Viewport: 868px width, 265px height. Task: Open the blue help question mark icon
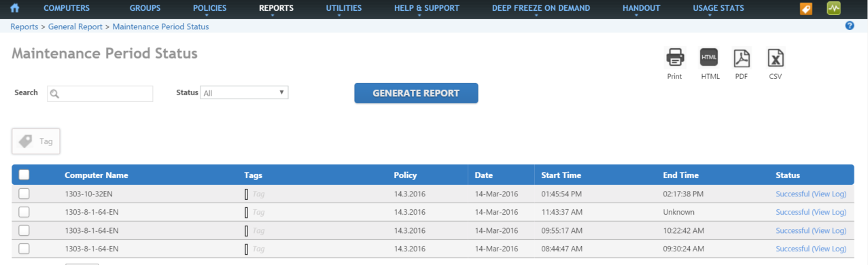point(850,26)
